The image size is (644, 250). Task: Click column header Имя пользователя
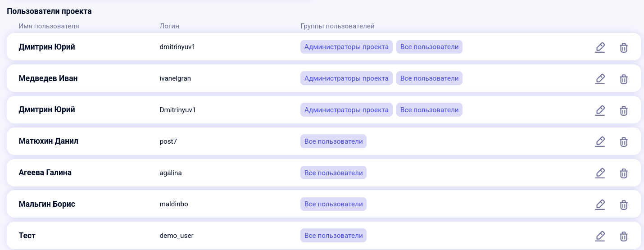pos(49,26)
